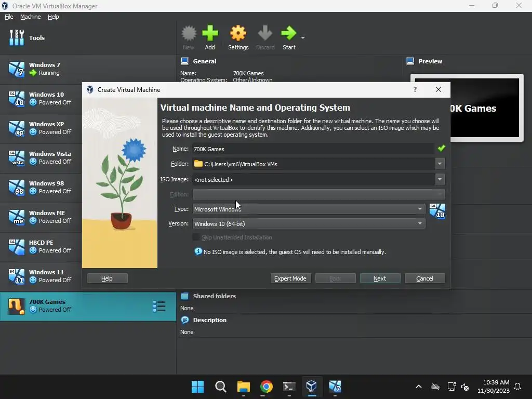Select Windows 98 VM icon

click(17, 187)
